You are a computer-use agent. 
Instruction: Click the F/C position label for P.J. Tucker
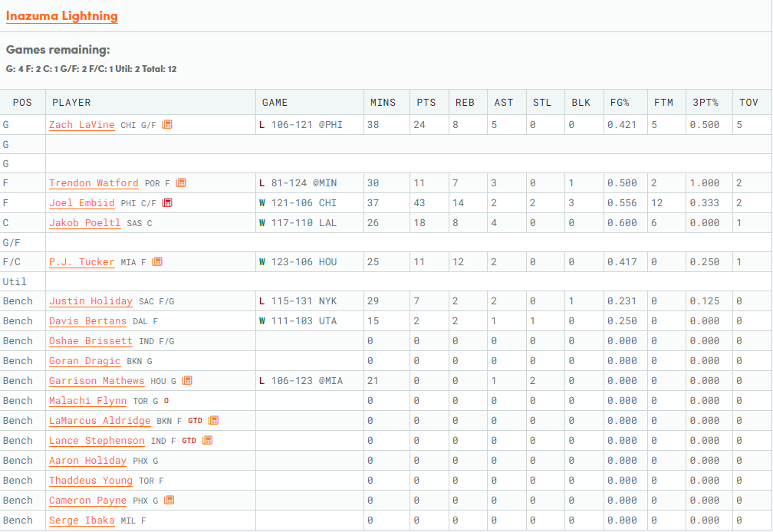[x=12, y=262]
